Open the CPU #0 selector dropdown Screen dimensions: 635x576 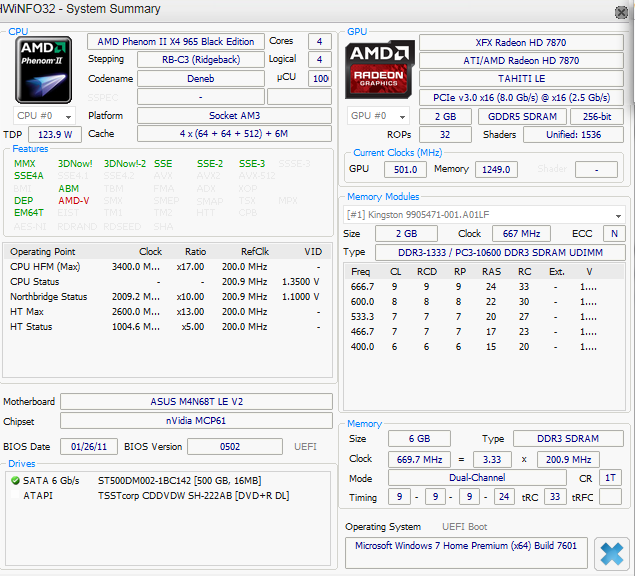point(44,116)
